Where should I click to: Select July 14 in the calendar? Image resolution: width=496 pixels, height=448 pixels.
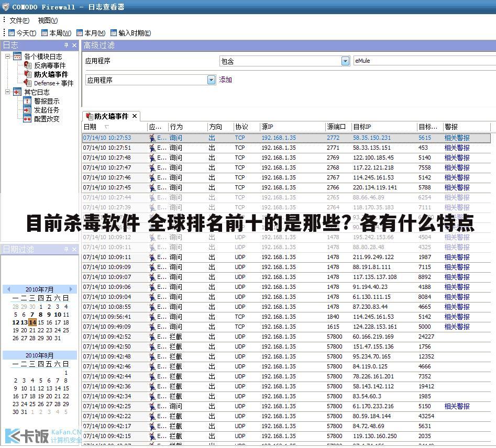[32, 322]
